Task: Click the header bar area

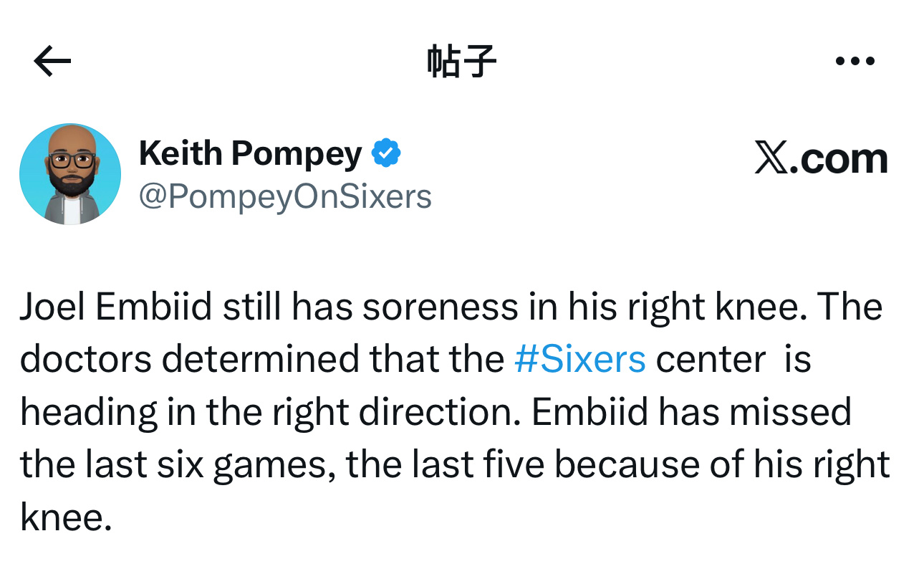Action: point(461,60)
